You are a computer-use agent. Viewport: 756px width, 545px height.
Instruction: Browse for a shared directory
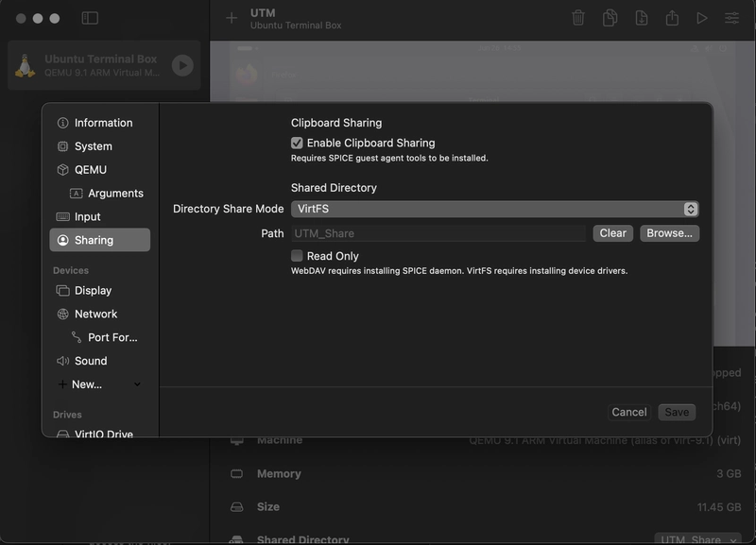(669, 233)
